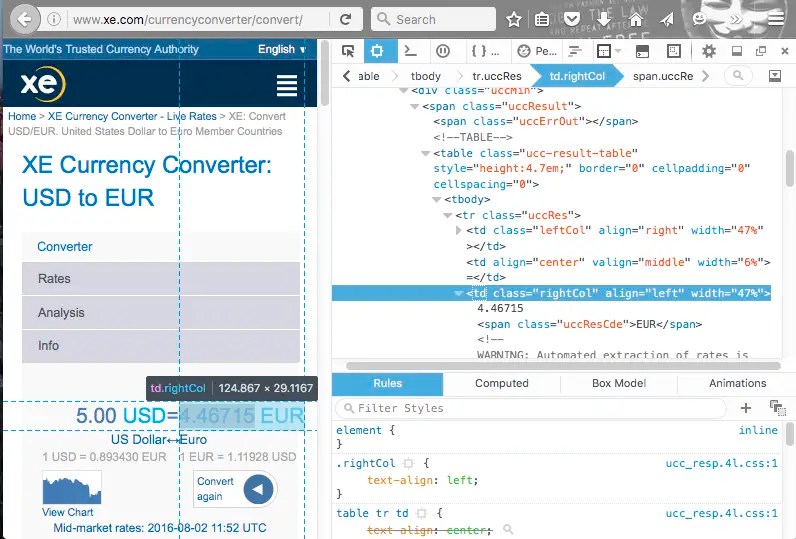Open site information icon in address bar
The image size is (796, 539).
pyautogui.click(x=54, y=19)
